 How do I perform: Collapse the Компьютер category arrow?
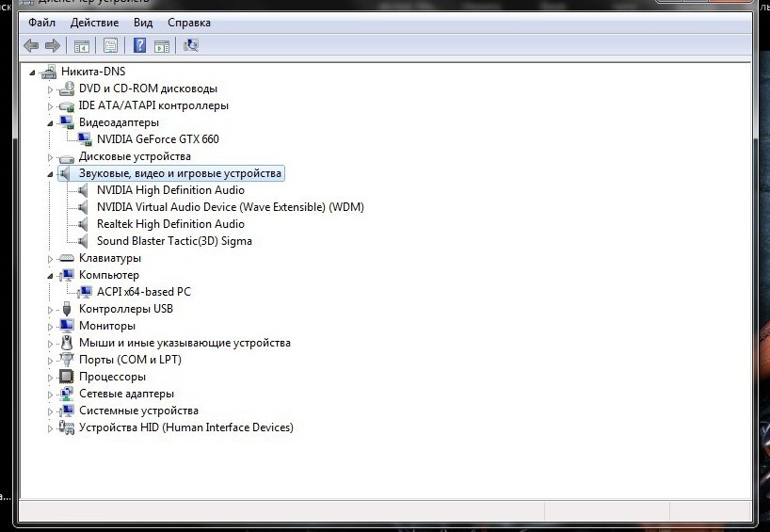point(51,275)
